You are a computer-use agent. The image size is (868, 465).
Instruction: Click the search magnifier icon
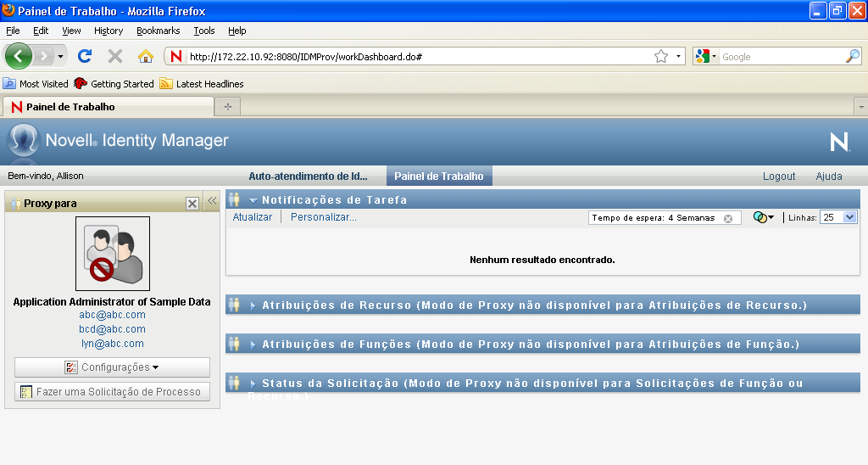(853, 56)
